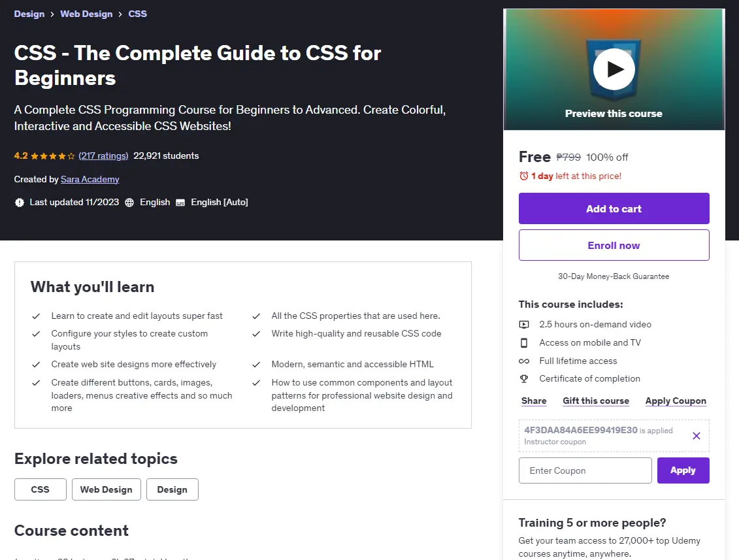Click the globe language icon
The width and height of the screenshot is (739, 560).
[129, 203]
